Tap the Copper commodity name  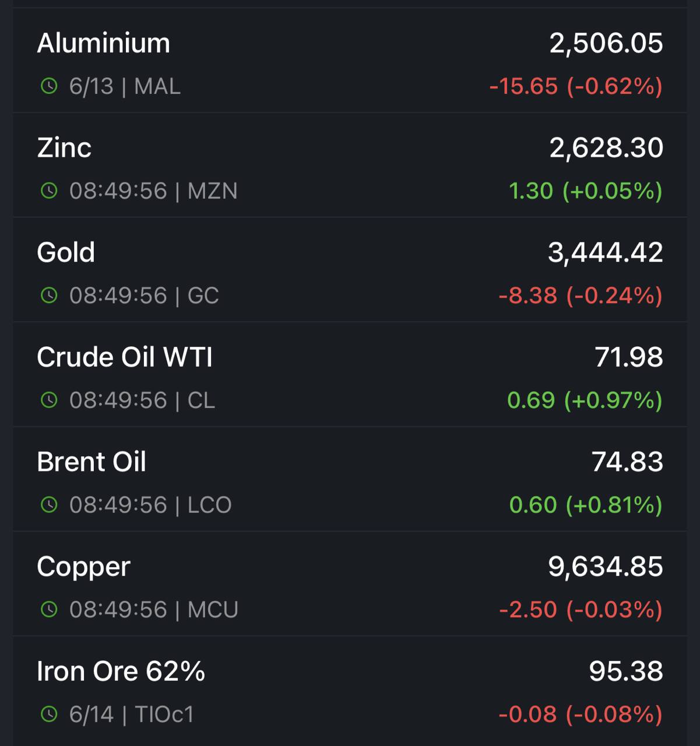point(84,567)
